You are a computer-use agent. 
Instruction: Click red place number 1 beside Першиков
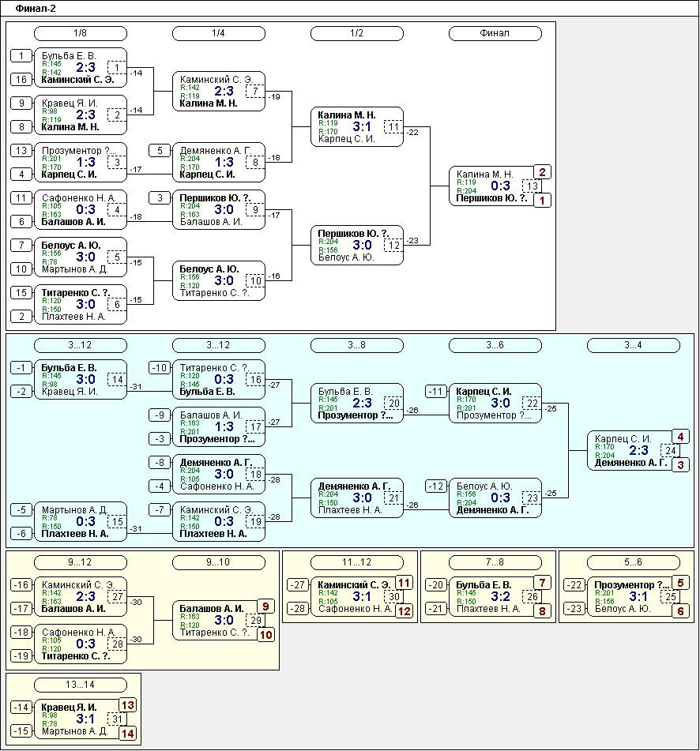point(542,201)
